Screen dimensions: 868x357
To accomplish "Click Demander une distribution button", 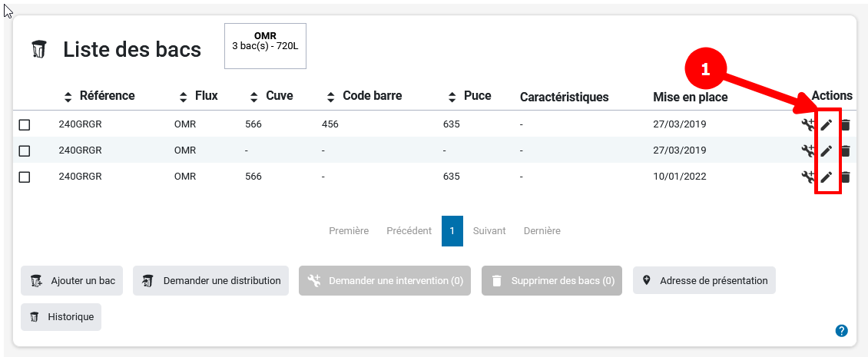I will tap(210, 281).
